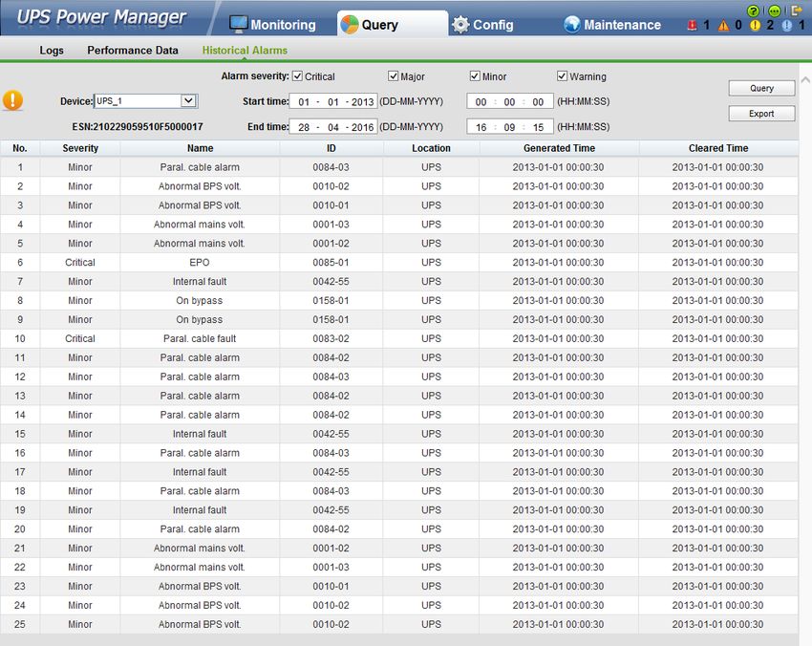Click the blue warning alarm icon
812x646 pixels.
(786, 25)
